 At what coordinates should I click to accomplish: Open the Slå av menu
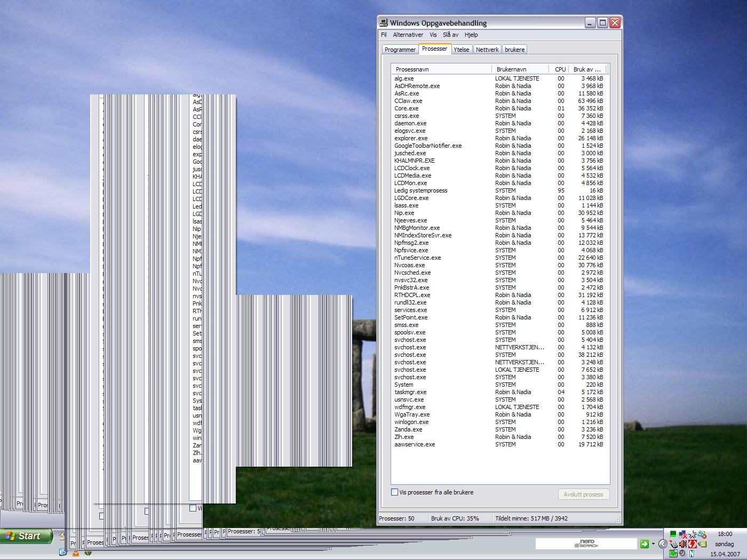(x=451, y=35)
